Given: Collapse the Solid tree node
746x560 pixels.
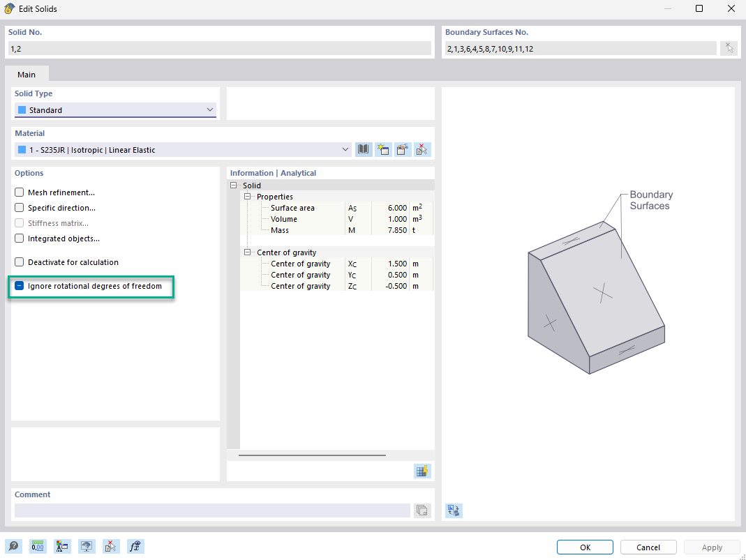Looking at the screenshot, I should click(x=234, y=186).
